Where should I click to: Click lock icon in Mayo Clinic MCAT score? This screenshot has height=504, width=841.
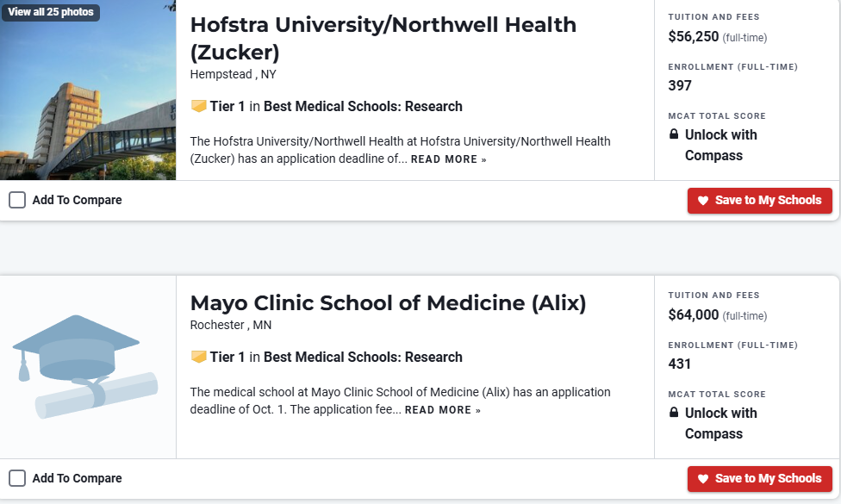[x=674, y=414]
